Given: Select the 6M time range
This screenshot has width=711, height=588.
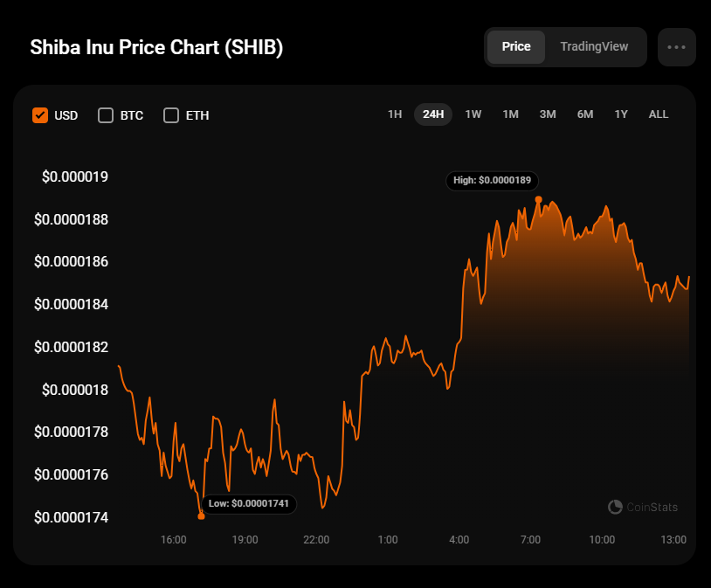Looking at the screenshot, I should coord(585,114).
